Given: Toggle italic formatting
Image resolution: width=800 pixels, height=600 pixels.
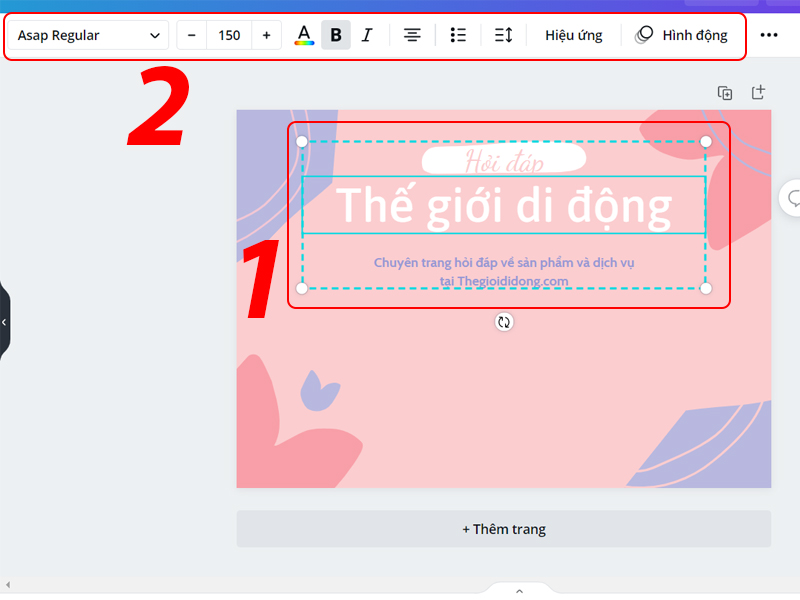Looking at the screenshot, I should click(367, 35).
